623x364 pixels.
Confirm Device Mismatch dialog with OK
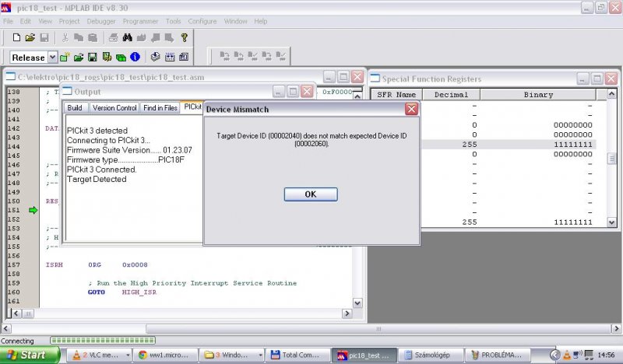(x=311, y=194)
